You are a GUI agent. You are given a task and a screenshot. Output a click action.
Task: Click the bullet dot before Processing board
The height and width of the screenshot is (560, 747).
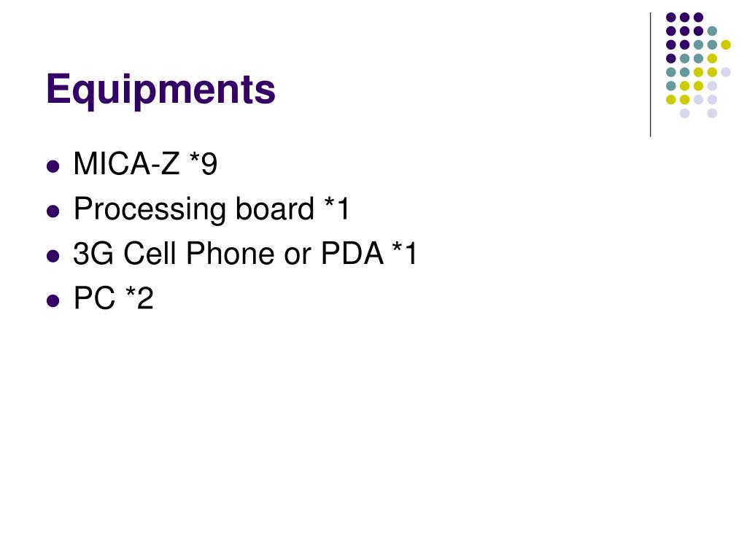53,211
